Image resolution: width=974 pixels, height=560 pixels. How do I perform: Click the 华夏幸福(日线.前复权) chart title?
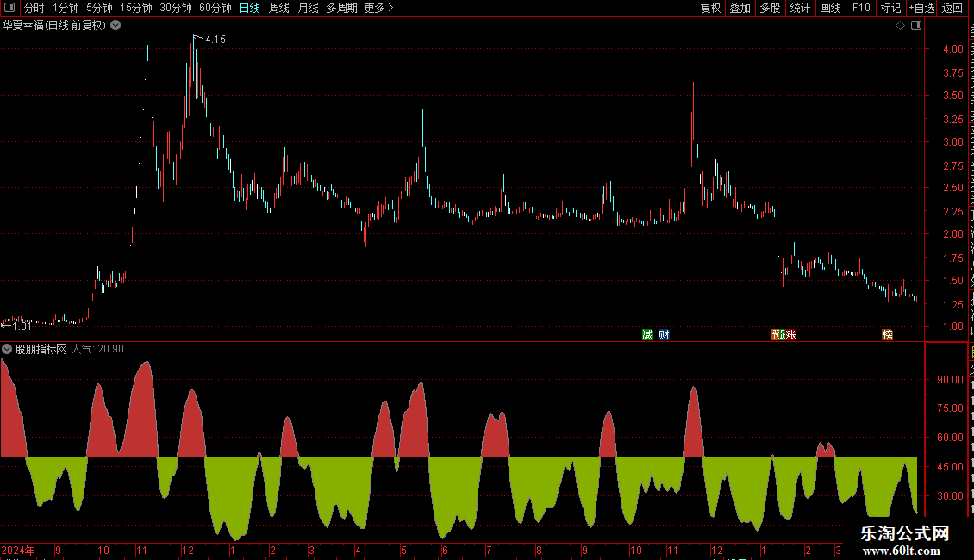pos(54,26)
